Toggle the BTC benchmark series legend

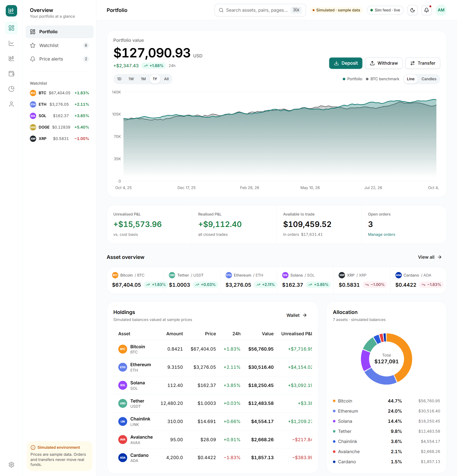pos(382,79)
